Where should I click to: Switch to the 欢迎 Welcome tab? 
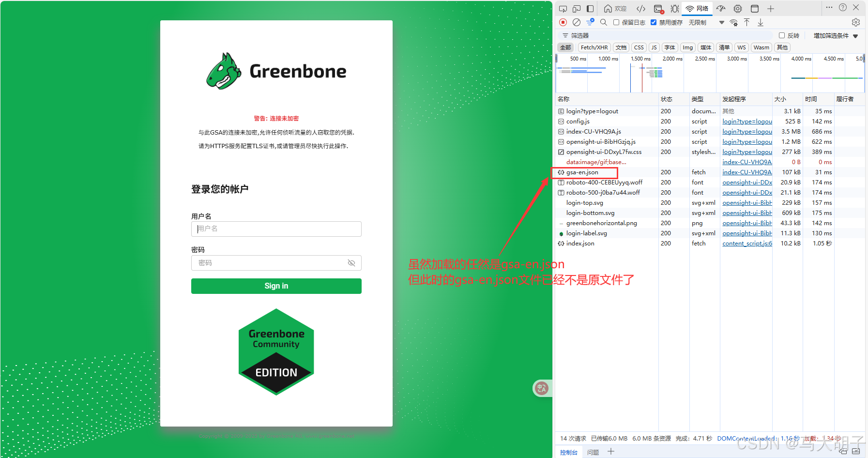615,9
